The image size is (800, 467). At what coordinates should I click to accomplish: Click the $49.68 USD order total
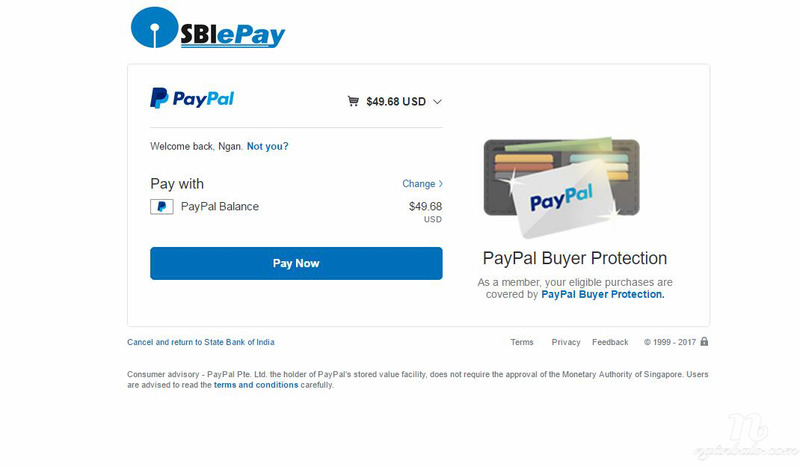click(x=396, y=102)
